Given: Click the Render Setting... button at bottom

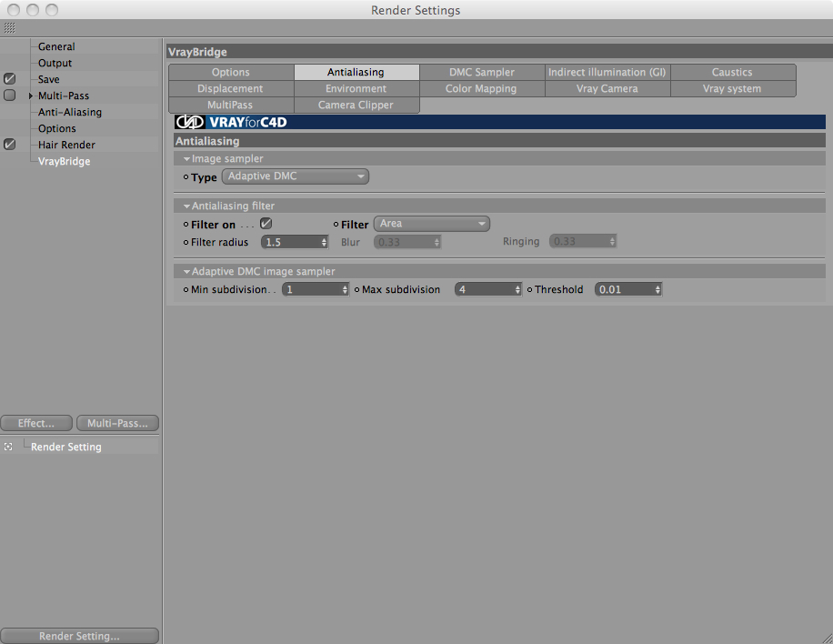Looking at the screenshot, I should [79, 636].
